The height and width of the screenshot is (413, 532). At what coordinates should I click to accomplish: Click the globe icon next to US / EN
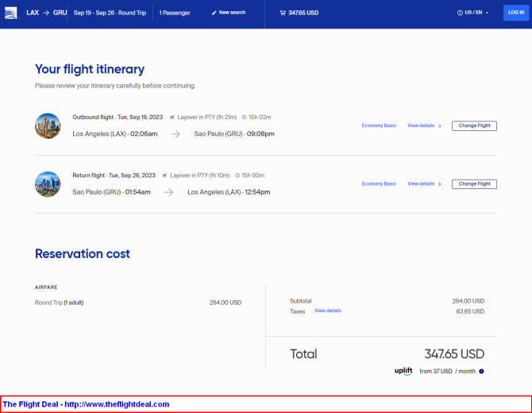[460, 13]
